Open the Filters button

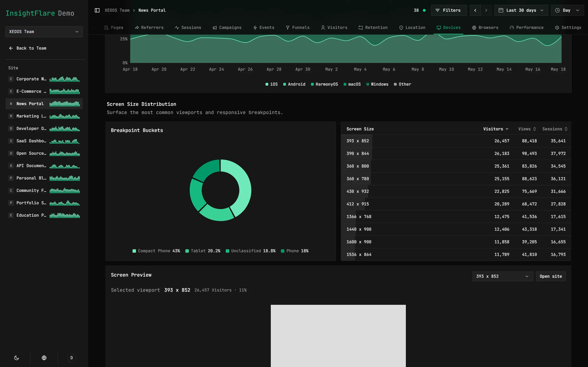pos(449,10)
